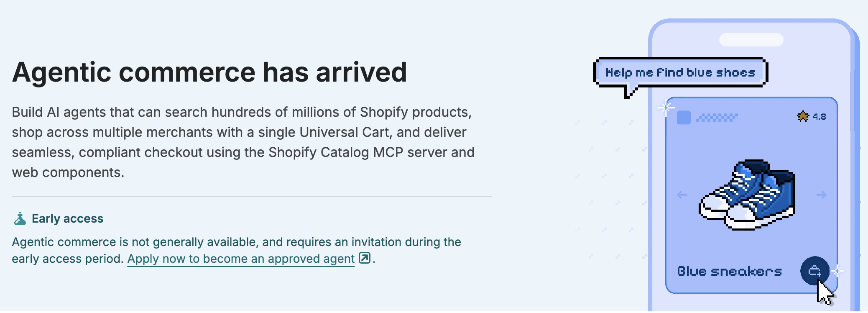This screenshot has width=868, height=313.
Task: Open "Apply now to become an approved agent"
Action: (x=241, y=259)
